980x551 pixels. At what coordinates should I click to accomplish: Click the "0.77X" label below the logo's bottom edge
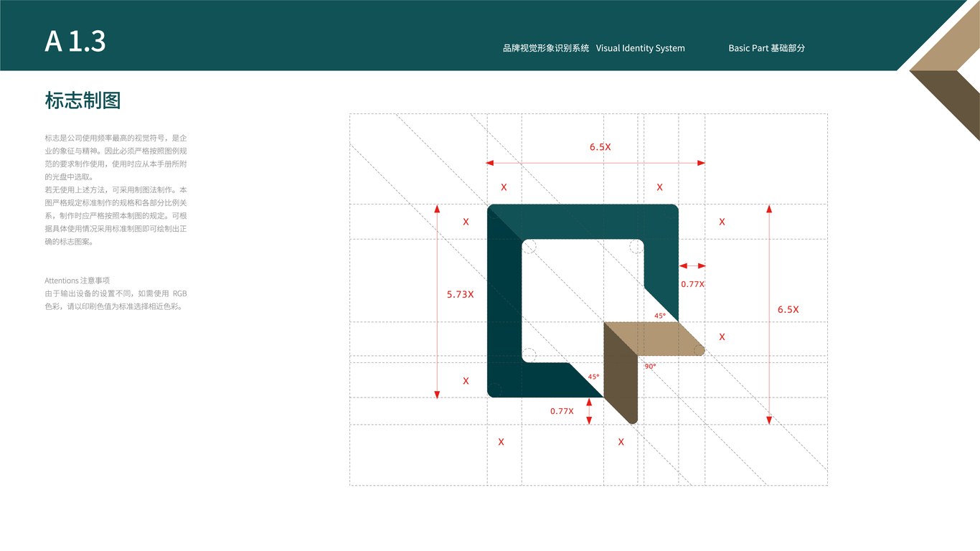pos(562,411)
